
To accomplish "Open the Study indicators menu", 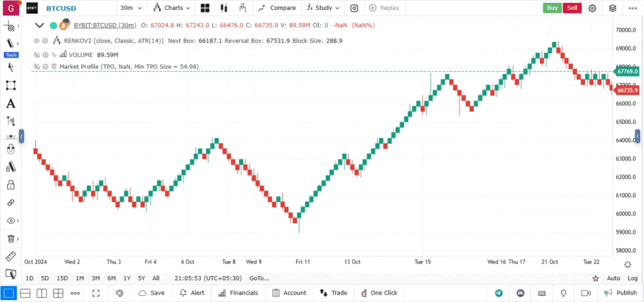I will (x=323, y=8).
